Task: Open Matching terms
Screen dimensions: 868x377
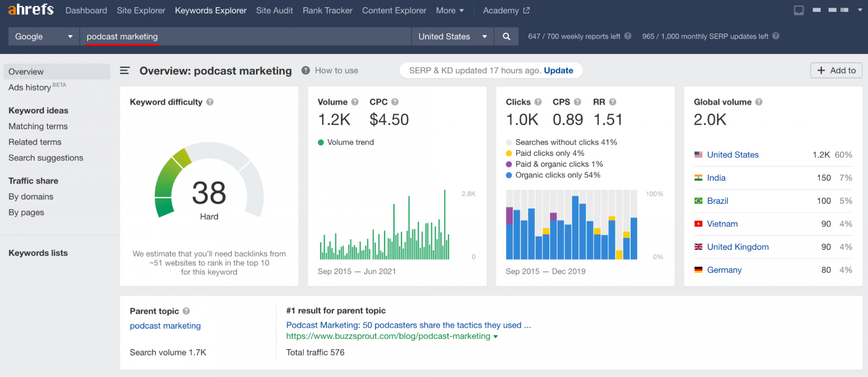Action: coord(38,126)
